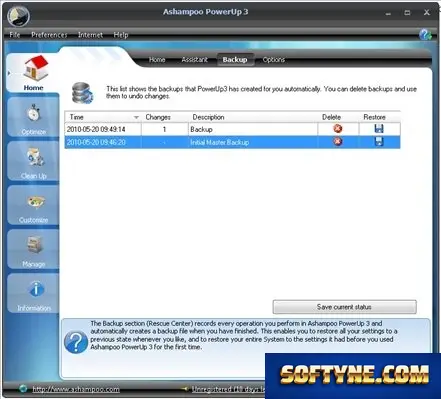Click the Changes column header
Viewport: 441px width, 399px height.
(158, 117)
